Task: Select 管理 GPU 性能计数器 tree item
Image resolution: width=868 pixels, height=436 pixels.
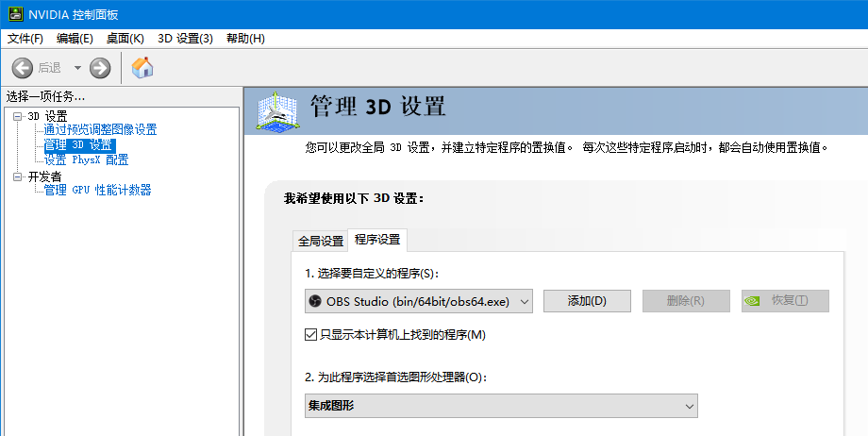Action: (x=97, y=191)
